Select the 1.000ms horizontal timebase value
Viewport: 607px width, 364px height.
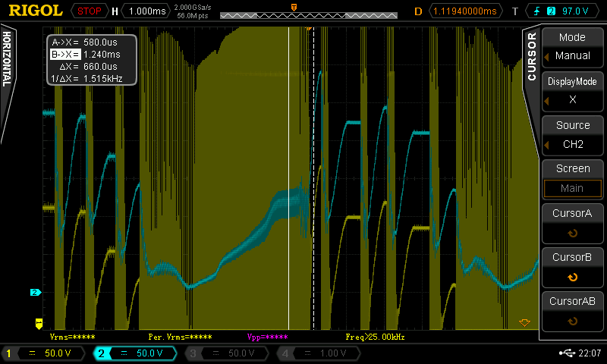coord(147,11)
